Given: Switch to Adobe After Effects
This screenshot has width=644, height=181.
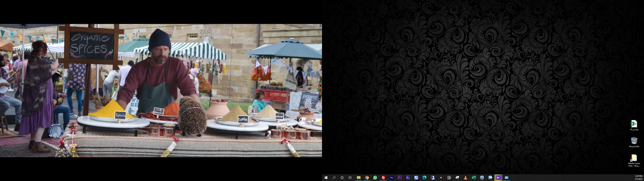Looking at the screenshot, I should click(x=391, y=178).
